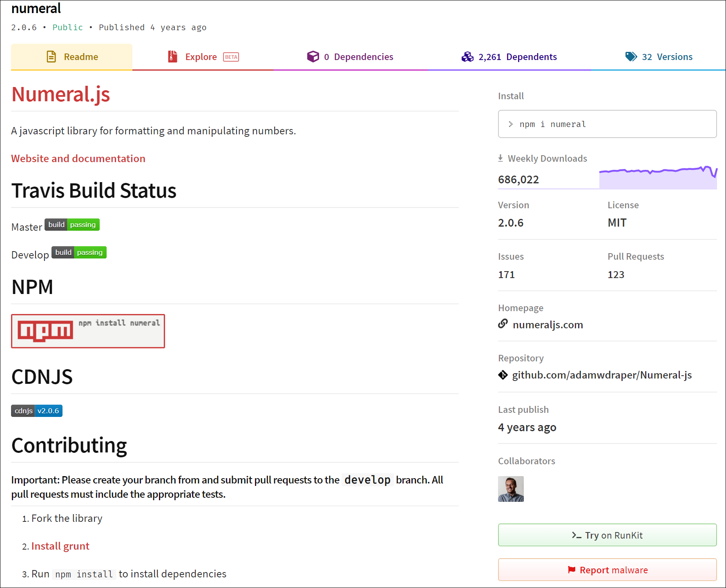This screenshot has height=588, width=726.
Task: Click Report malware button
Action: point(607,570)
